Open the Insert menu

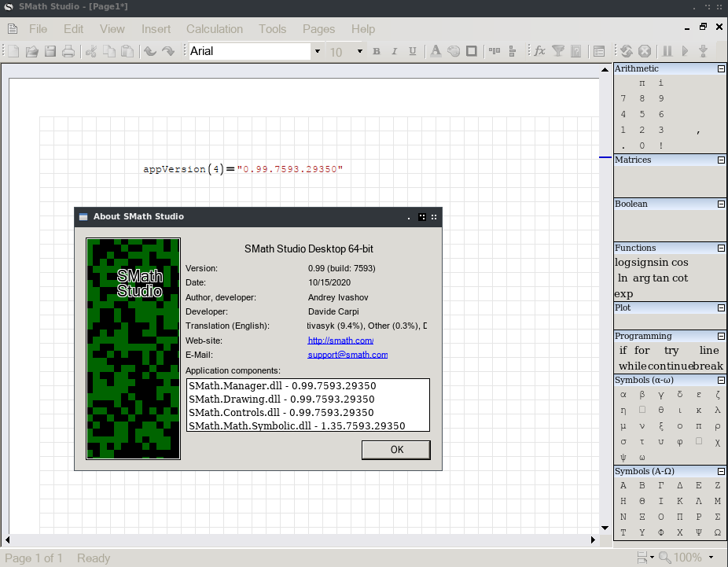pyautogui.click(x=156, y=29)
